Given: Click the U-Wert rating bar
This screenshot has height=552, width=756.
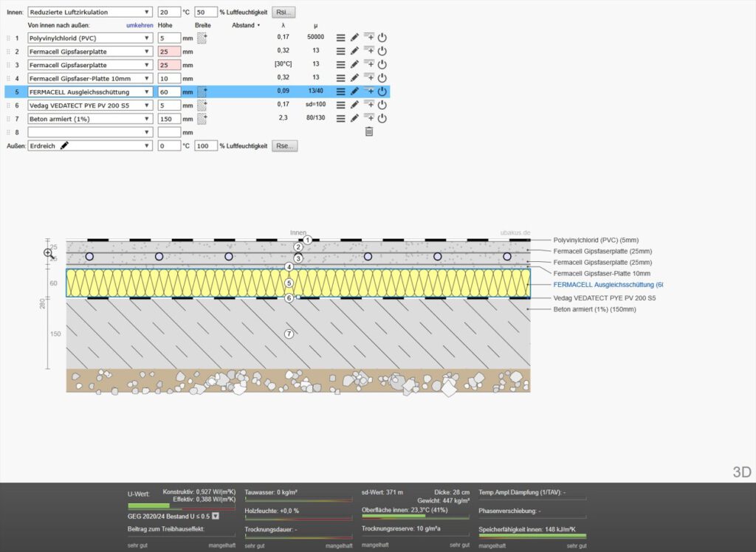Looking at the screenshot, I should pos(182,506).
